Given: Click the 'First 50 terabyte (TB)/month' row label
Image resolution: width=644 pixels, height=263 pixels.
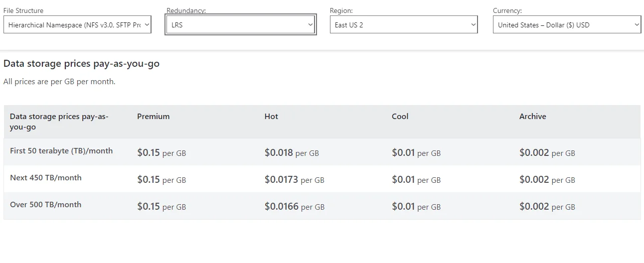Looking at the screenshot, I should tap(61, 151).
